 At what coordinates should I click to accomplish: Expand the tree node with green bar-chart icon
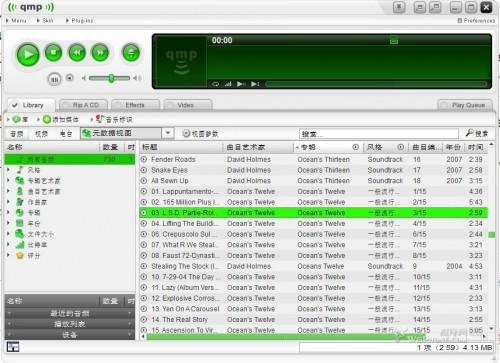tap(9, 245)
